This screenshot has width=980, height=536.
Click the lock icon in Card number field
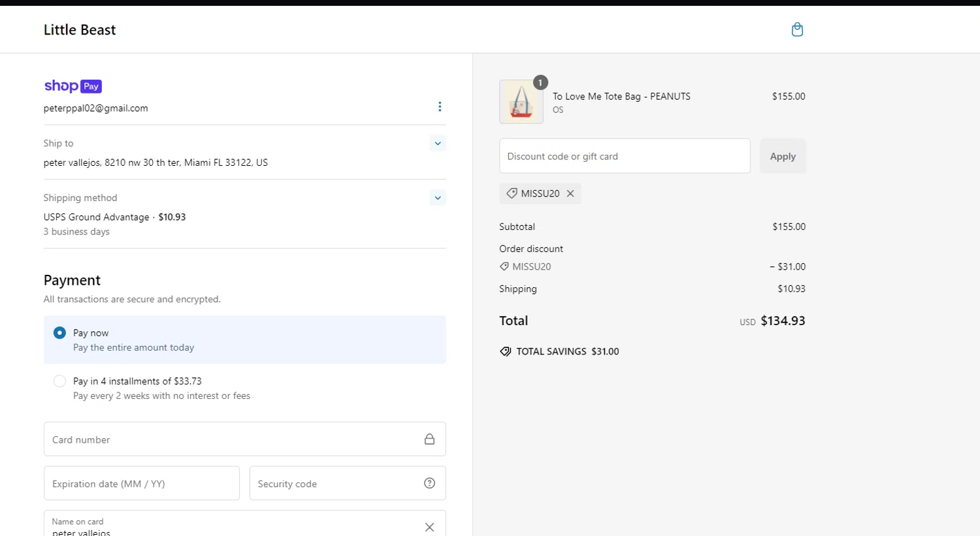point(429,439)
